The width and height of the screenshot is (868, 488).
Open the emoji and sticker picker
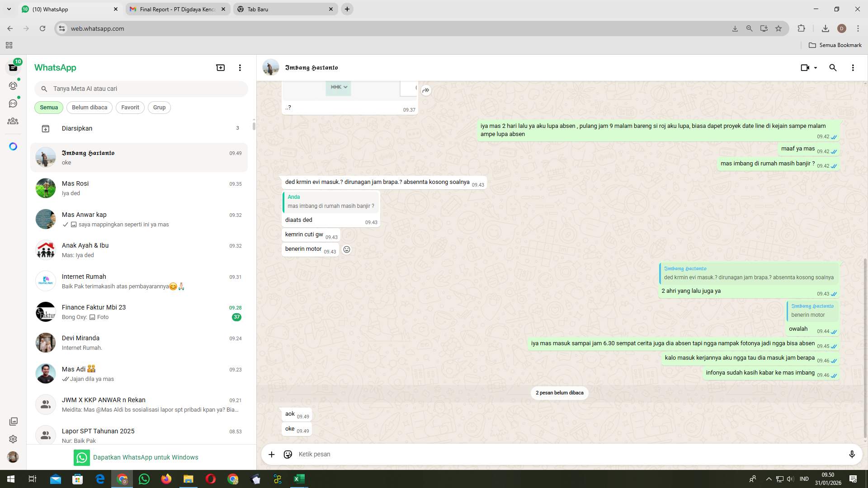click(x=288, y=454)
